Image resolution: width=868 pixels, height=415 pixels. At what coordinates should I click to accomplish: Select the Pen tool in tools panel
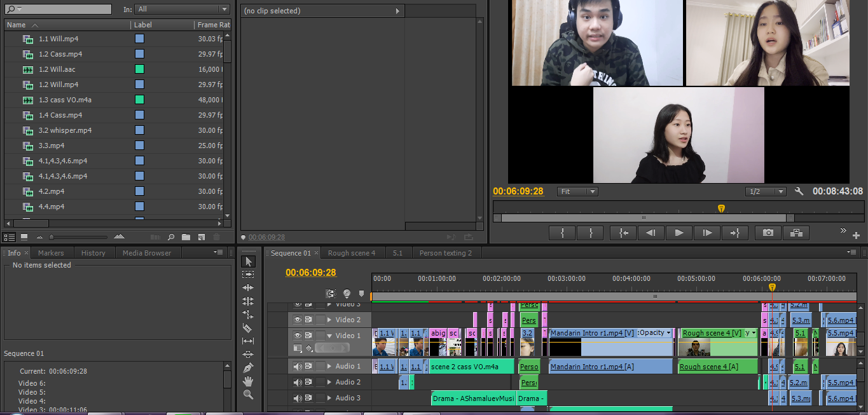tap(248, 368)
